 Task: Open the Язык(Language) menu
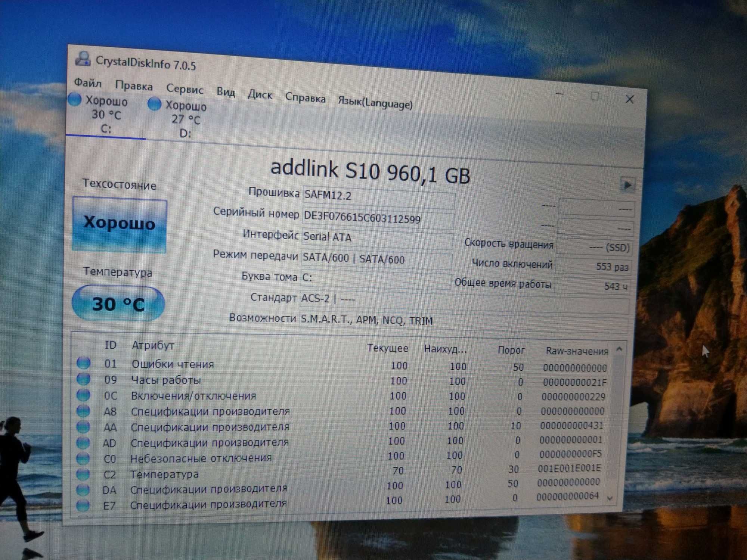375,103
